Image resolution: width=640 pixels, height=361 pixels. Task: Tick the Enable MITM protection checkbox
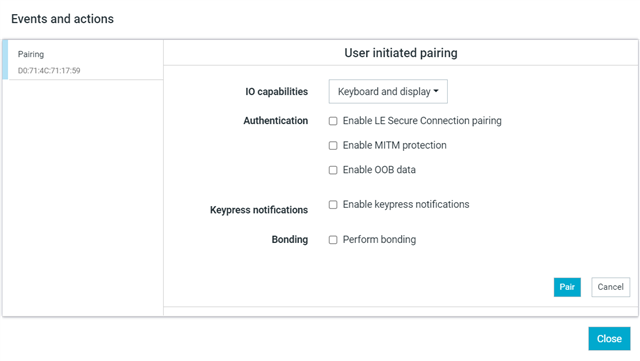pos(333,145)
